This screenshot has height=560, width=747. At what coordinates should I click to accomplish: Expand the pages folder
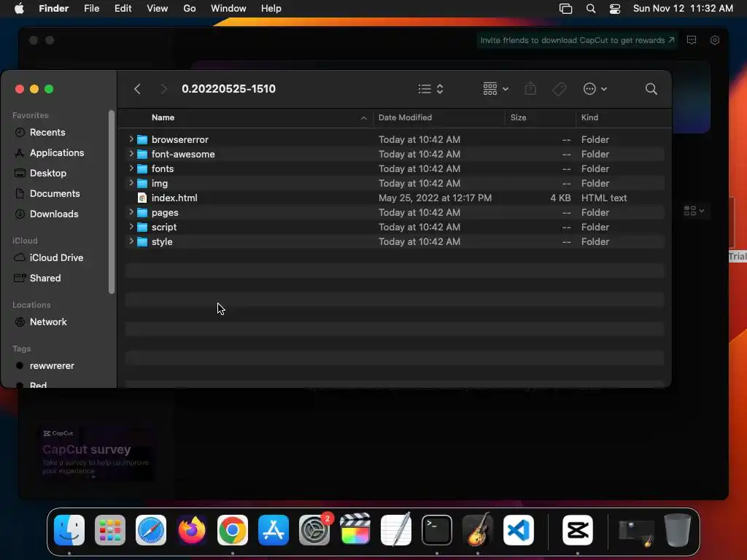(x=131, y=212)
